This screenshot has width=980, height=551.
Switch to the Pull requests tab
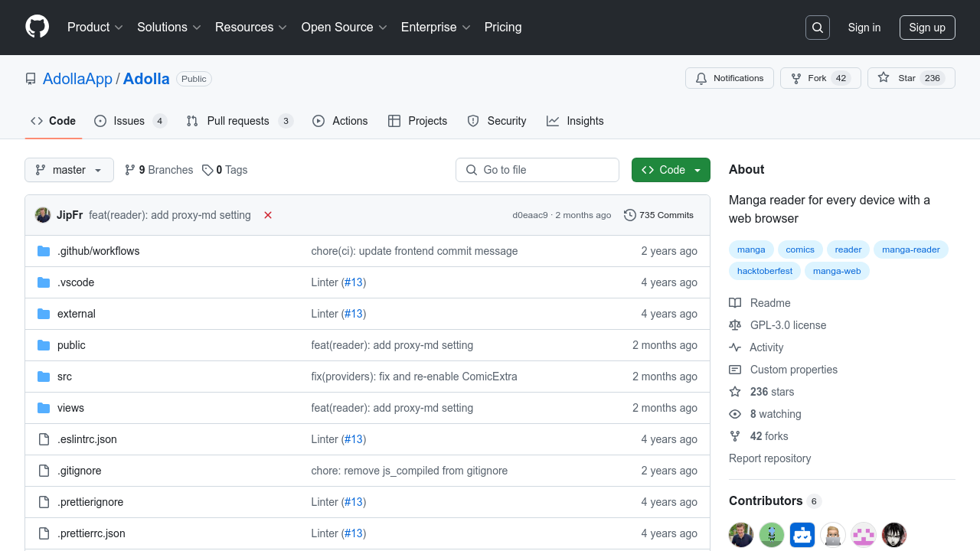click(240, 121)
